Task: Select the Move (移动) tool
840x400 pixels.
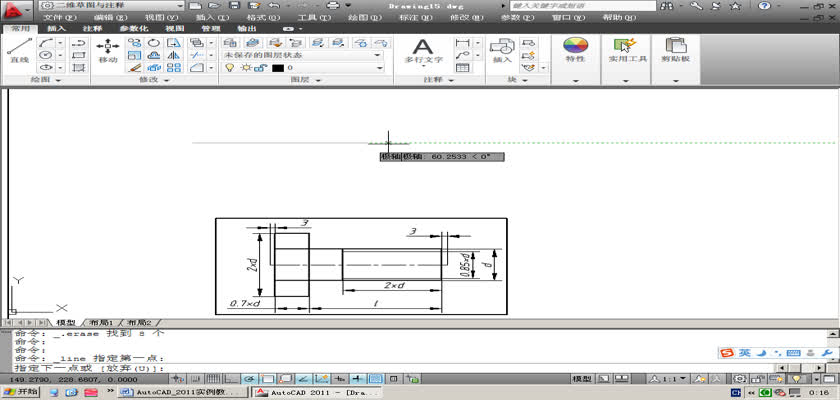Action: point(108,51)
